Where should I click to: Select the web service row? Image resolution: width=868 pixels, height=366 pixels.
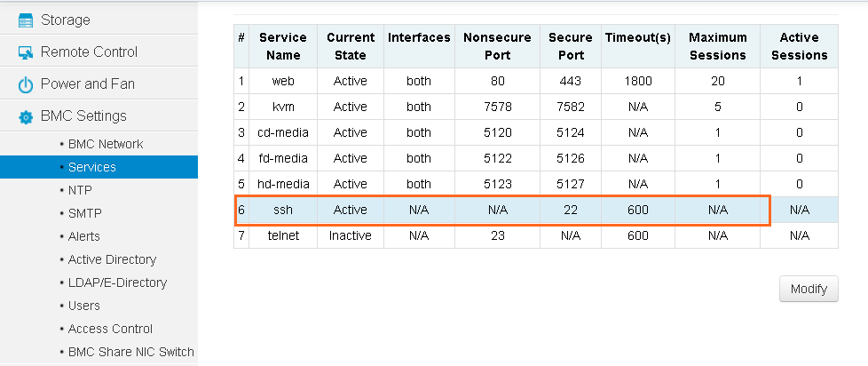coord(536,81)
